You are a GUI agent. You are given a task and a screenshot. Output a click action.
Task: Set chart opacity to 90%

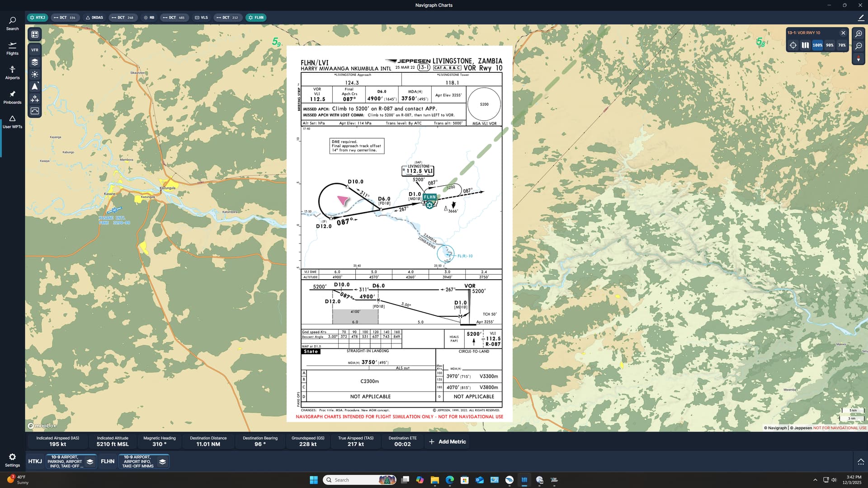830,45
